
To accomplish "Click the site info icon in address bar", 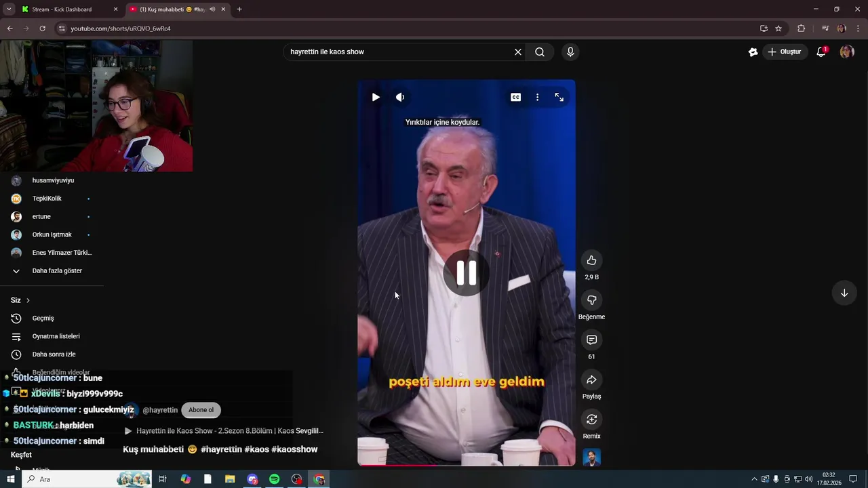I will pyautogui.click(x=62, y=28).
